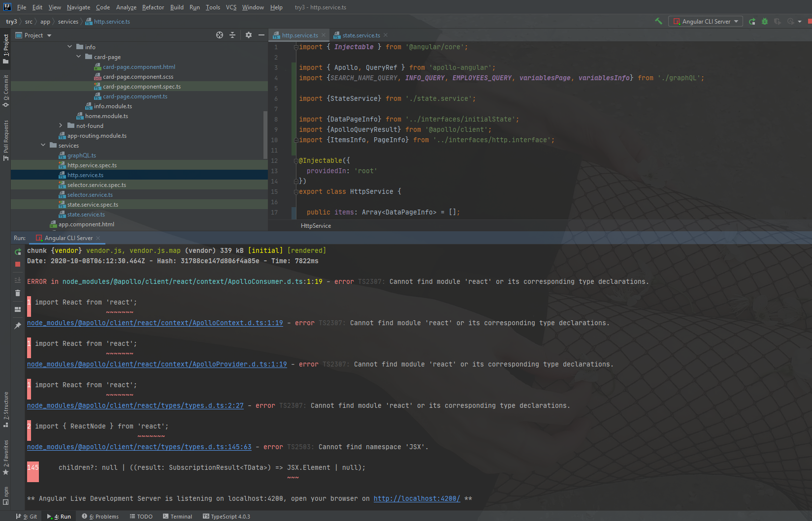
Task: Close the Angular CLI Server run tab
Action: 98,238
